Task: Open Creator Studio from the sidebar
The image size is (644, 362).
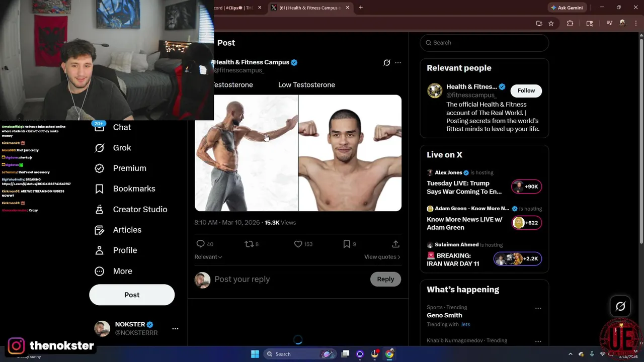Action: click(131, 209)
